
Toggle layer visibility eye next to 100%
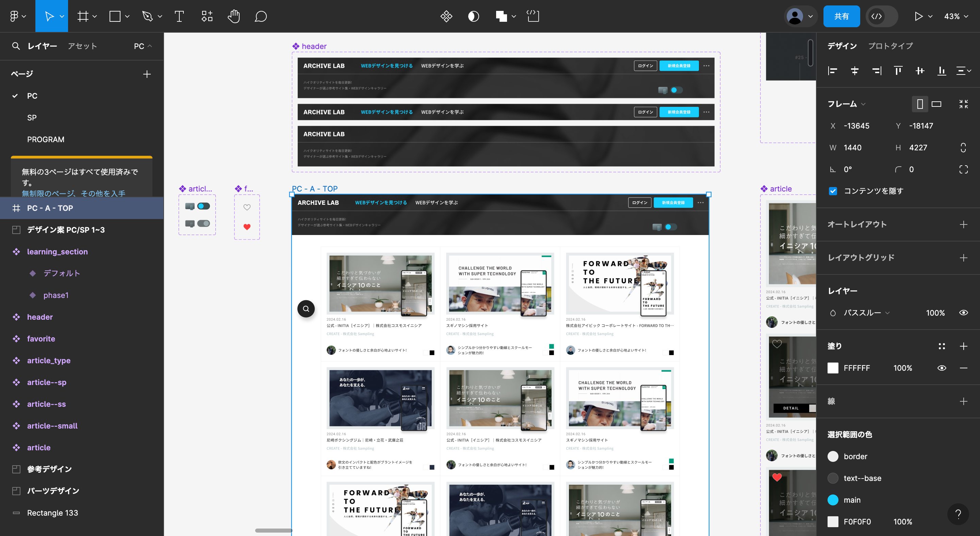pyautogui.click(x=963, y=313)
